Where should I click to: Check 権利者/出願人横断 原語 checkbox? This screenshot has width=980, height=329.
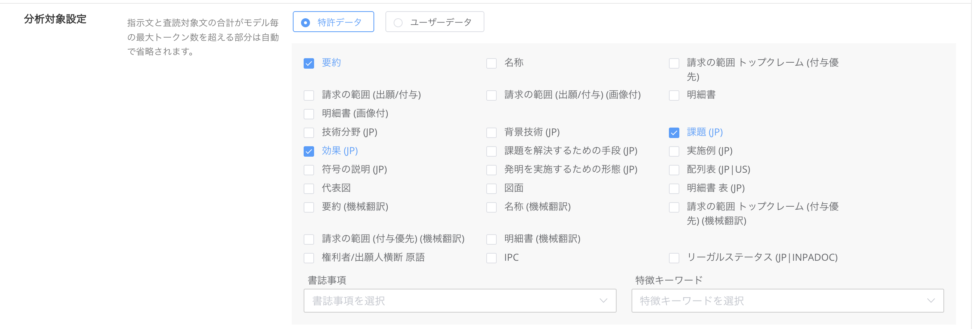tap(309, 258)
